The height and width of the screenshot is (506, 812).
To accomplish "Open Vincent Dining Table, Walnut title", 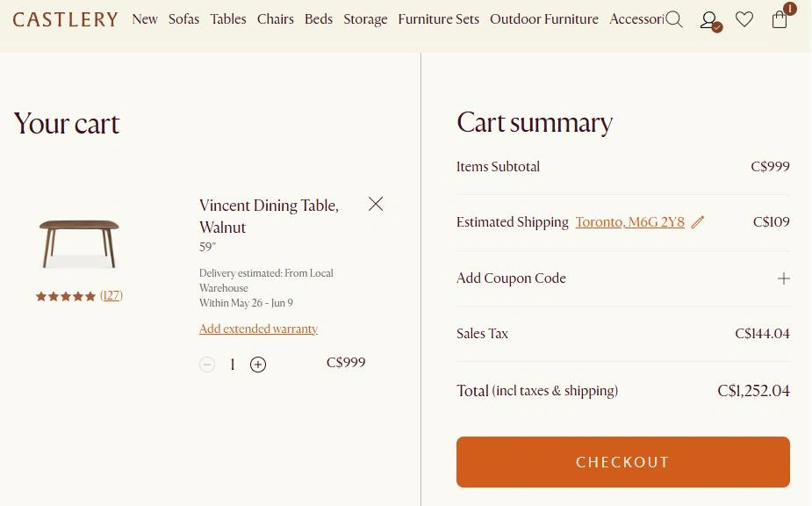I will pos(269,216).
